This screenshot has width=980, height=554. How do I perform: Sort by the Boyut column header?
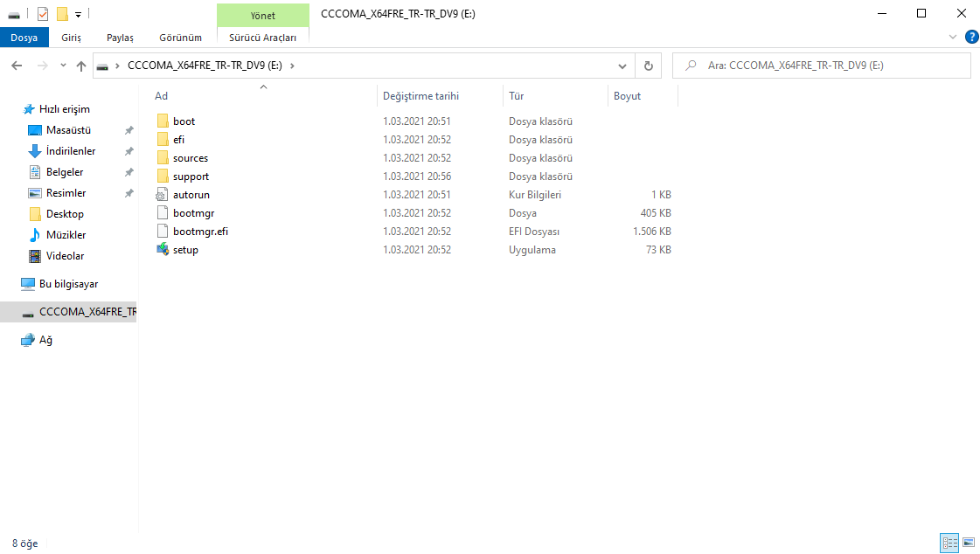(627, 96)
